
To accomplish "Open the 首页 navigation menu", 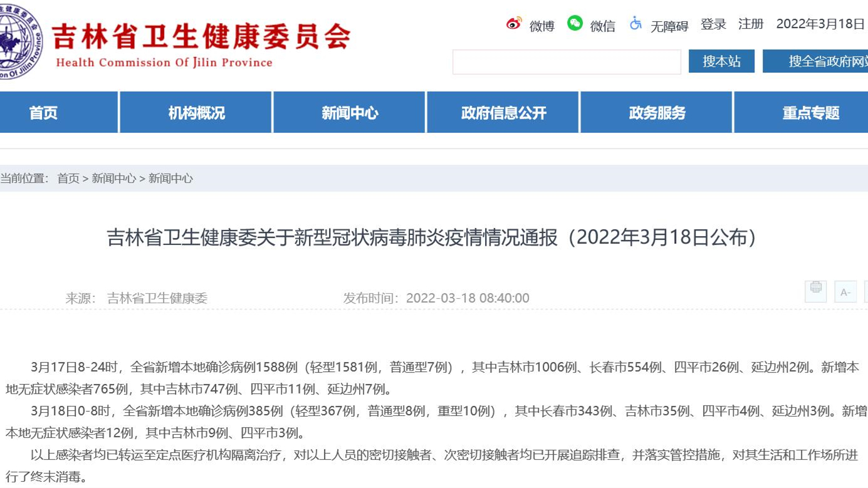I will coord(44,113).
